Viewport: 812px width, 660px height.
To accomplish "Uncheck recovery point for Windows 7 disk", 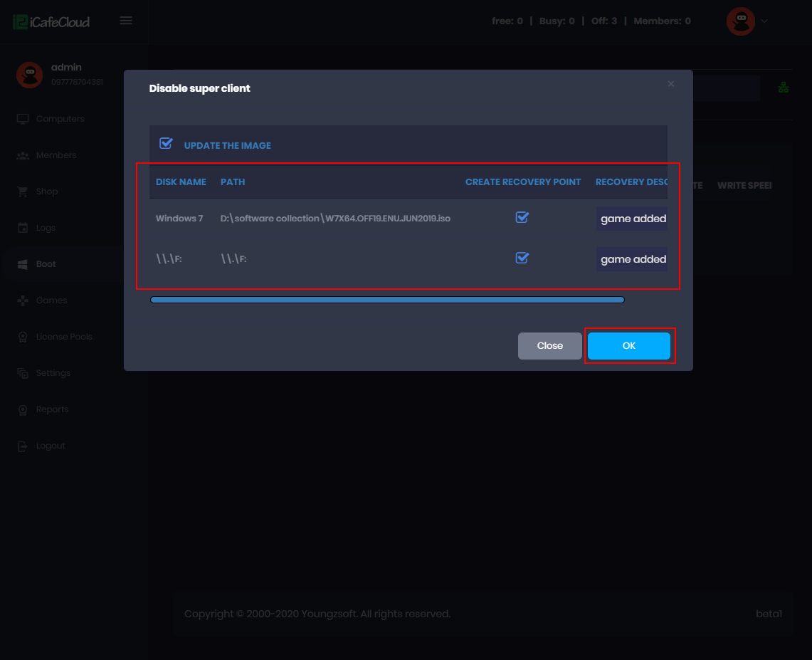I will tap(522, 217).
